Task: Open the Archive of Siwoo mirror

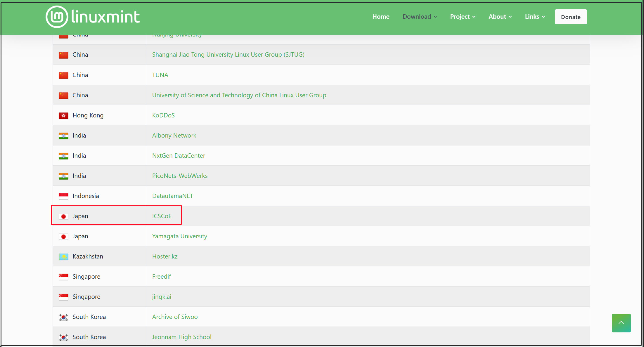Action: (175, 317)
